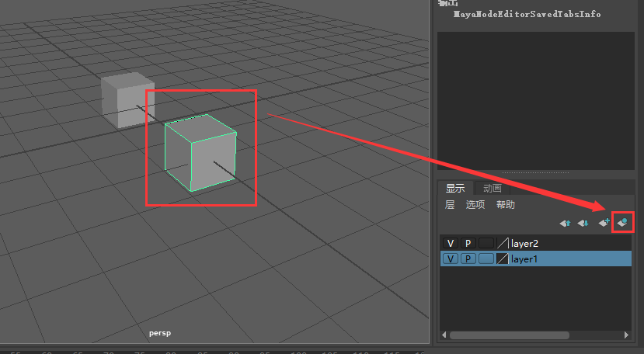Image resolution: width=644 pixels, height=354 pixels.
Task: Click the persp camera label
Action: 160,333
